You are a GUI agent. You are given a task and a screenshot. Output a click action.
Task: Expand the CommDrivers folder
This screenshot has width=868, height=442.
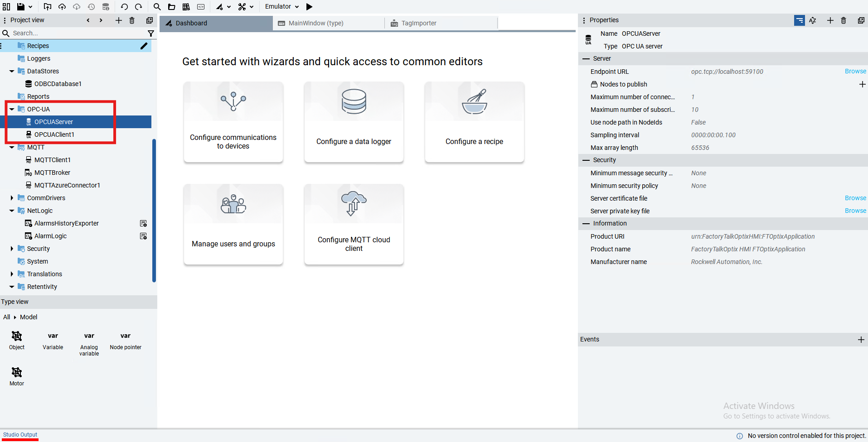coord(12,198)
